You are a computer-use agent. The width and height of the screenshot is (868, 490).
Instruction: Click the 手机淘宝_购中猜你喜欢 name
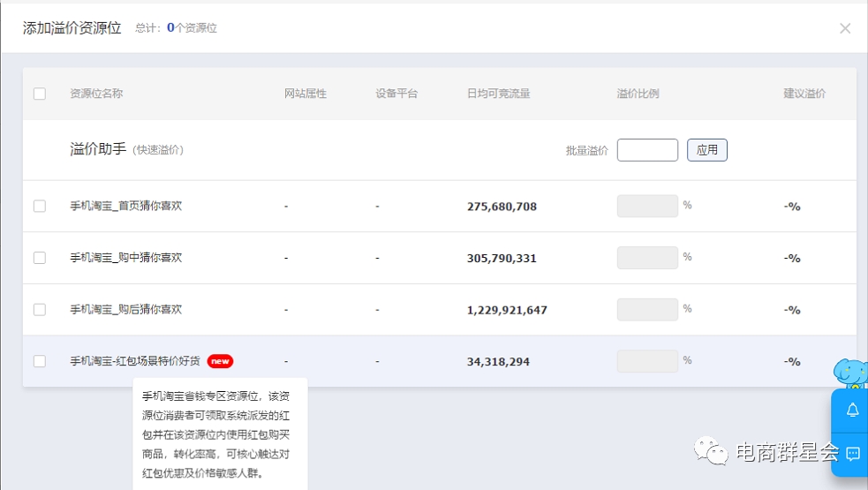(125, 258)
